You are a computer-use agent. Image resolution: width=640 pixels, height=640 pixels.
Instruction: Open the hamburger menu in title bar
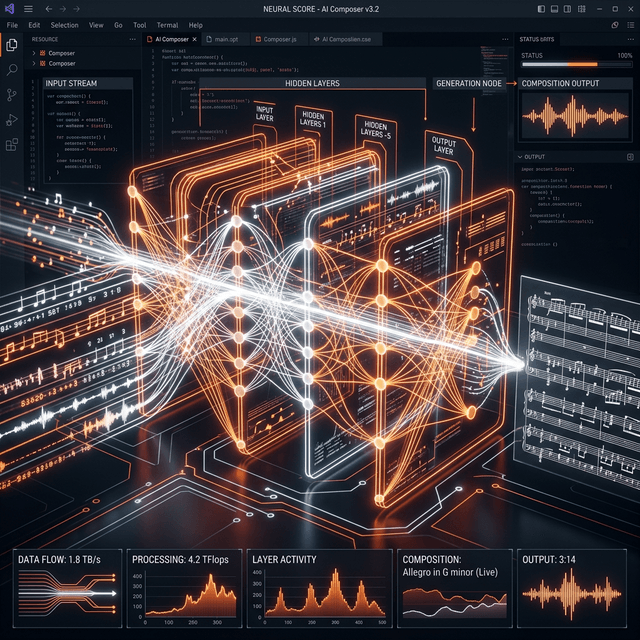28,9
